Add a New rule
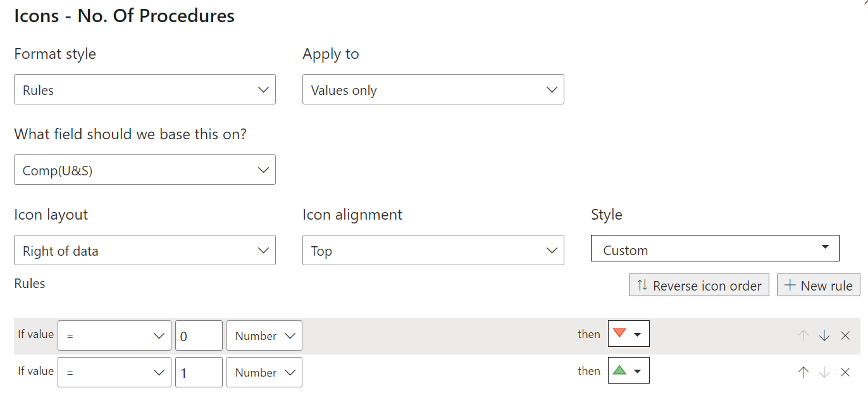The height and width of the screenshot is (407, 868). (x=819, y=285)
